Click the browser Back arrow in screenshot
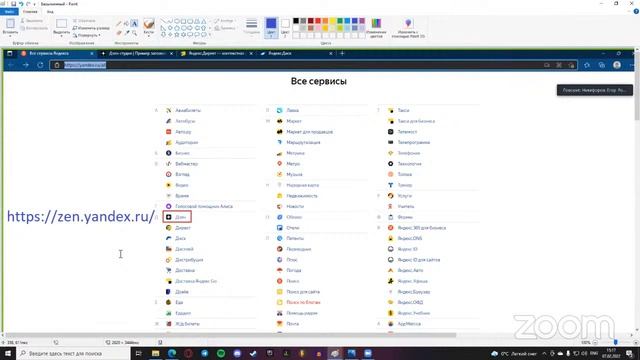 coord(11,65)
